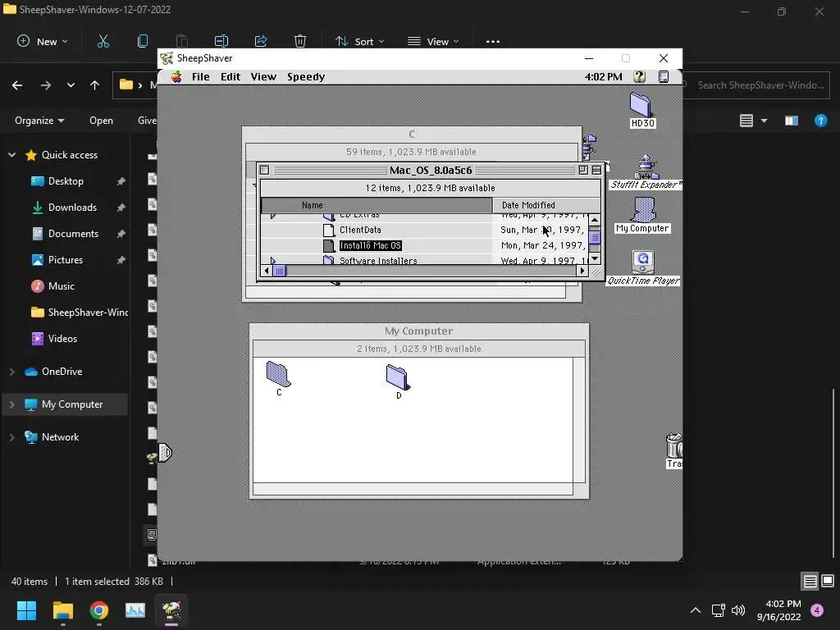Image resolution: width=840 pixels, height=630 pixels.
Task: Click the vertical scrollbar down arrow
Action: tap(595, 258)
